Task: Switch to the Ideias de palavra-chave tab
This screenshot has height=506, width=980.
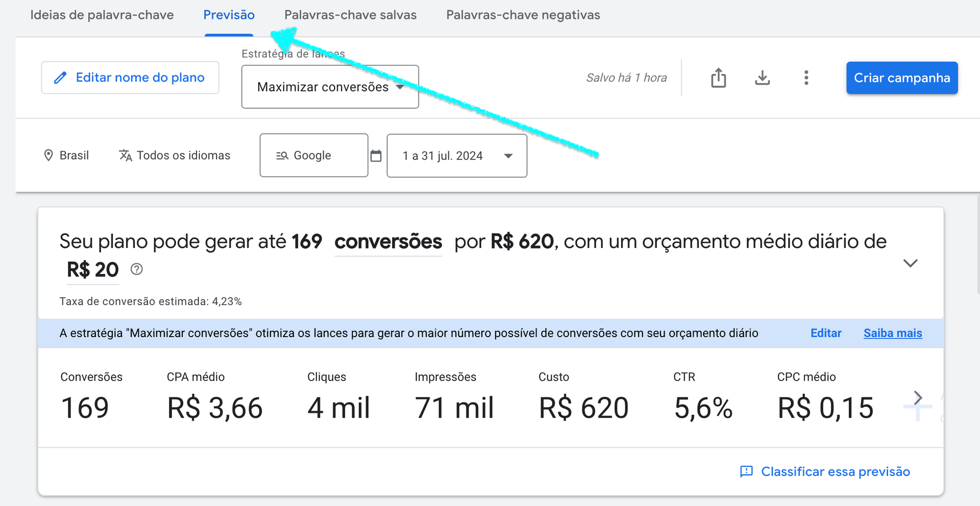Action: pos(102,15)
